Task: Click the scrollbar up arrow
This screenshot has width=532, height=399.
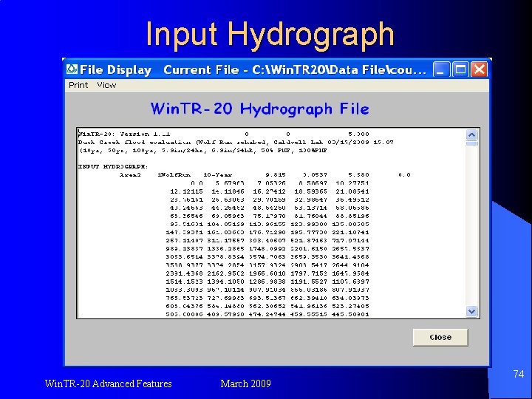Action: [x=471, y=135]
